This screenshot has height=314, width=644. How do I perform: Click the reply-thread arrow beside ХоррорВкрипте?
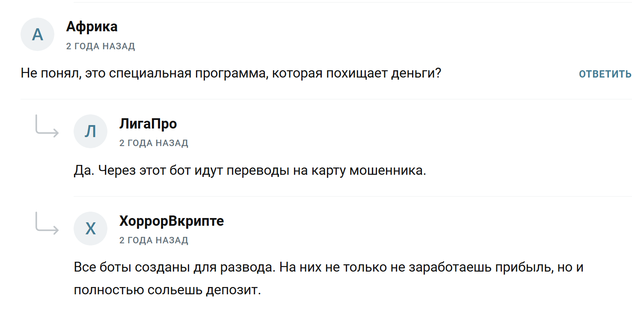click(x=47, y=223)
